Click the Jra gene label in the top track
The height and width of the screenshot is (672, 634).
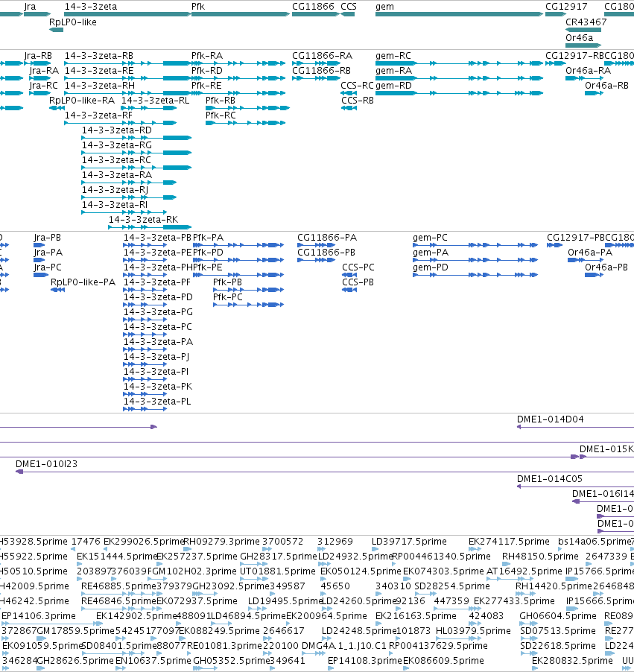coord(30,7)
